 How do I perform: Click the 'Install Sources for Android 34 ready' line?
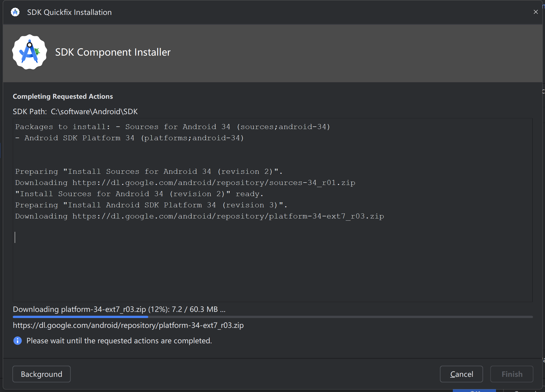pyautogui.click(x=139, y=194)
